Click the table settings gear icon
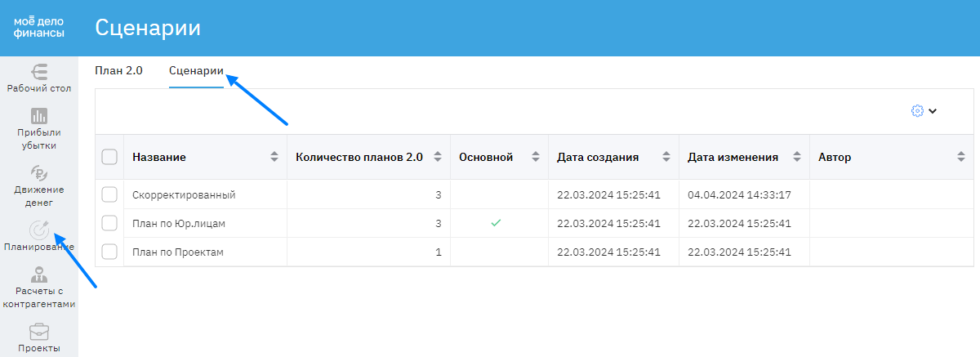980x357 pixels. pos(916,111)
